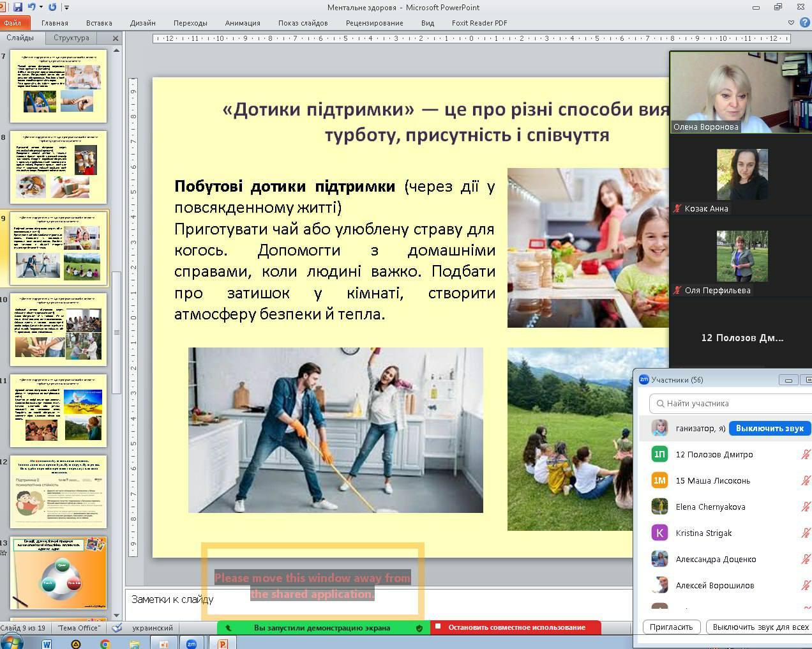The width and height of the screenshot is (812, 649).
Task: Switch to the Структура pane tab
Action: [x=71, y=38]
